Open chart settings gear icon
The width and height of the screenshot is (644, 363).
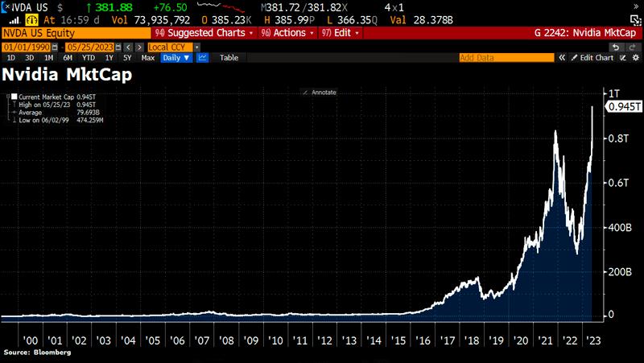(636, 58)
